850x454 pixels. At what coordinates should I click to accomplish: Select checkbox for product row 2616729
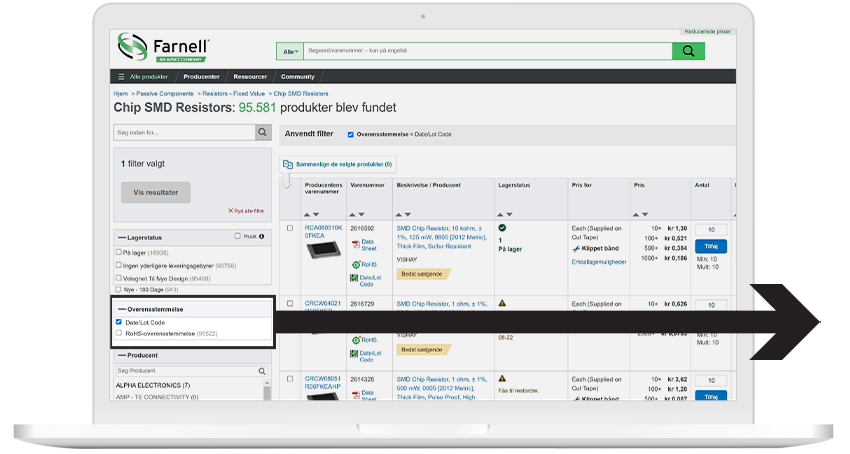click(290, 304)
